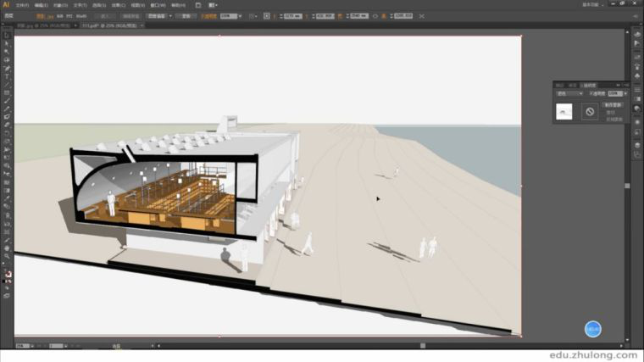The height and width of the screenshot is (362, 644).
Task: Click the blue round badge at canvas bottom-right
Action: tap(593, 329)
